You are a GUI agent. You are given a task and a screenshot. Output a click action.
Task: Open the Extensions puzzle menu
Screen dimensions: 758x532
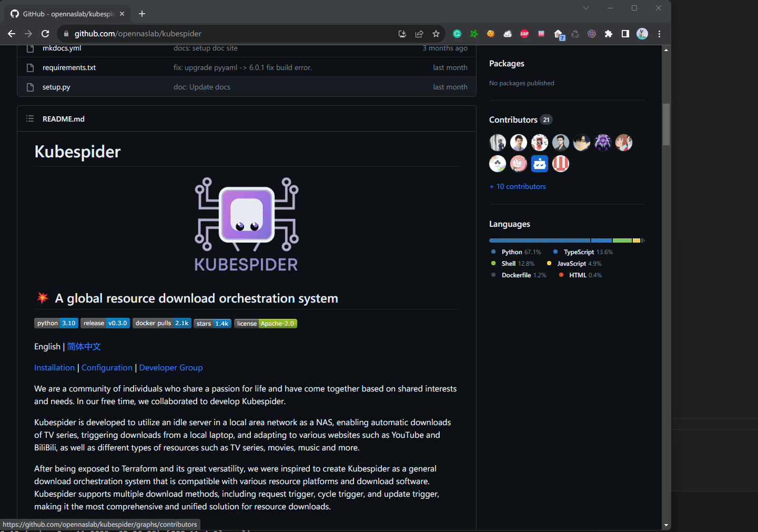tap(609, 34)
